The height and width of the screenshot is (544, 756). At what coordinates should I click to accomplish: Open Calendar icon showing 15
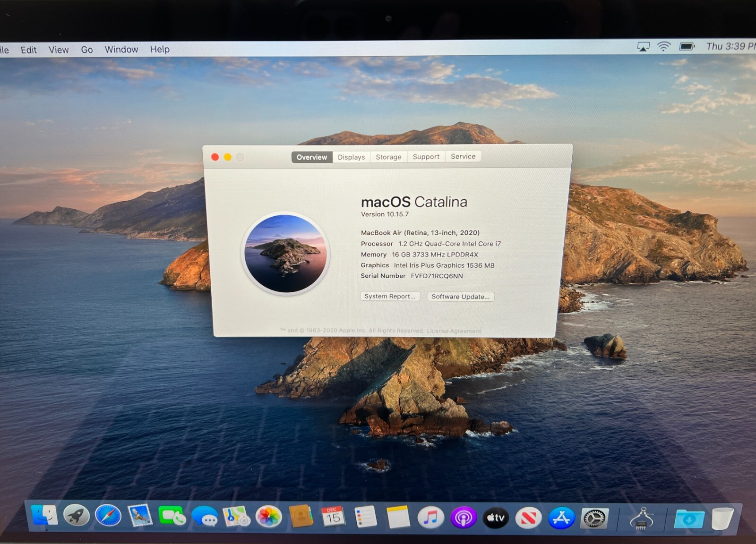[x=333, y=517]
